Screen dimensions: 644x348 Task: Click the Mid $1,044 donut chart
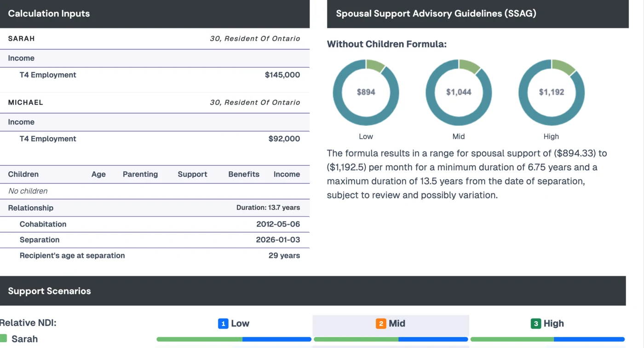[x=459, y=92]
